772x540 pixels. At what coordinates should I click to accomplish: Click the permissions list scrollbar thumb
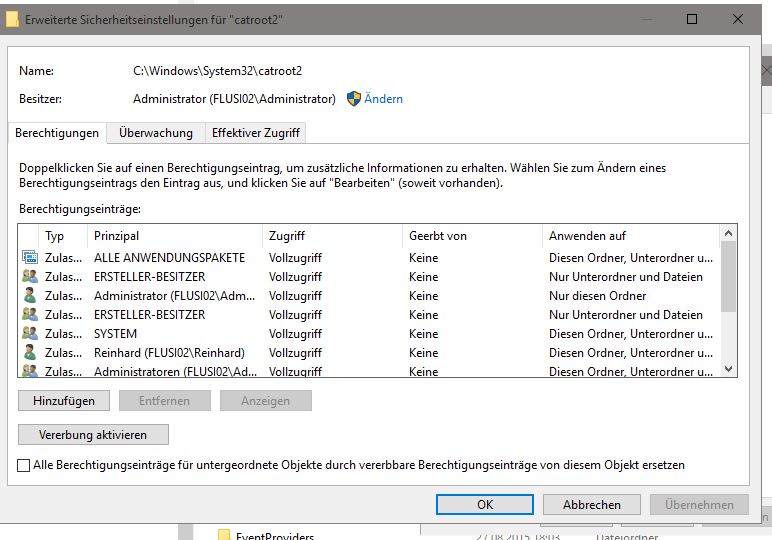coord(729,276)
